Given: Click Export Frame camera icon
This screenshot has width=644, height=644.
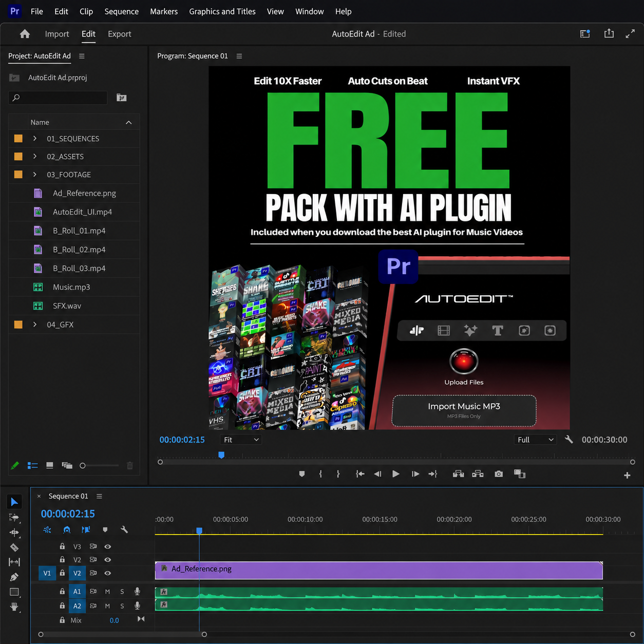Looking at the screenshot, I should 499,474.
